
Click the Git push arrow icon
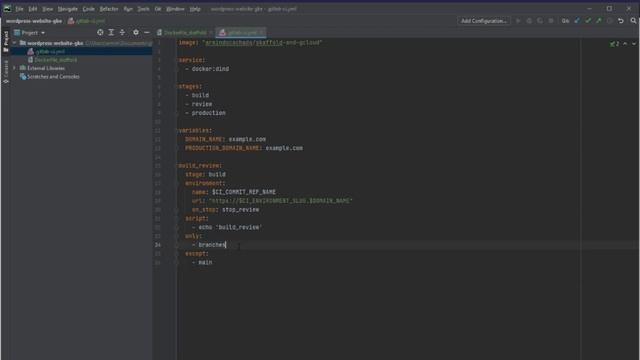[x=599, y=21]
